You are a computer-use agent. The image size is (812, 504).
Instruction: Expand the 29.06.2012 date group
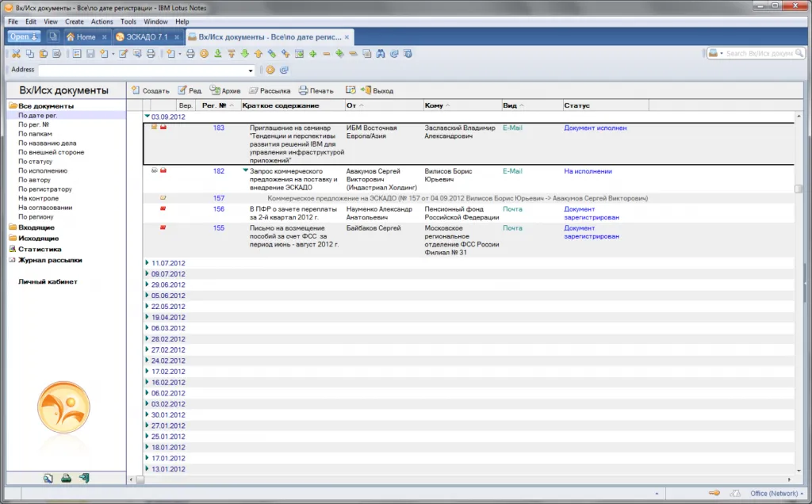coord(147,284)
